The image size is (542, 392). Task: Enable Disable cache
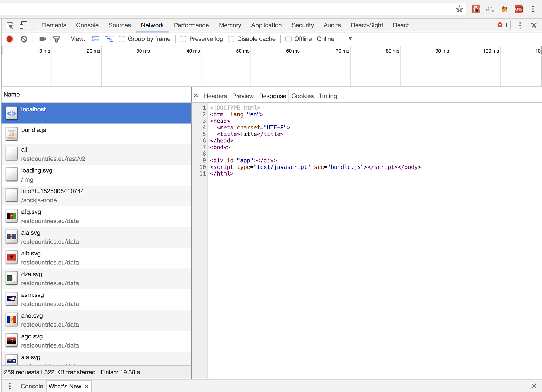click(231, 39)
